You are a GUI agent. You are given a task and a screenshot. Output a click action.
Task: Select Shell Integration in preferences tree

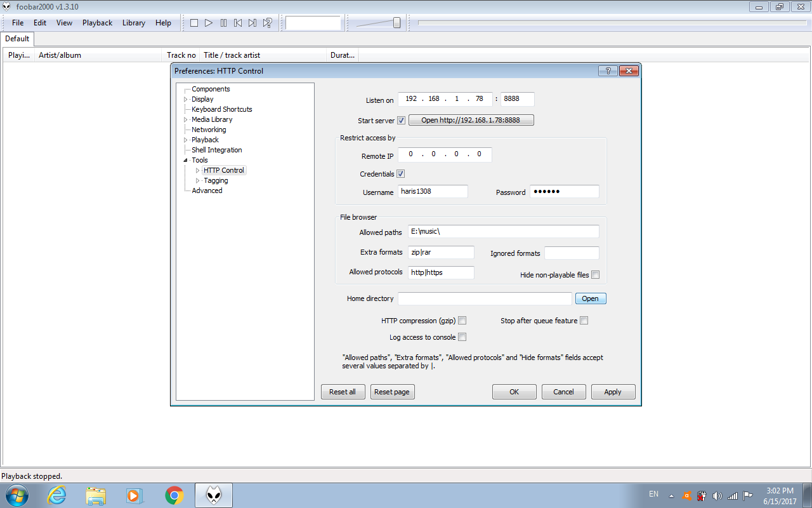217,150
